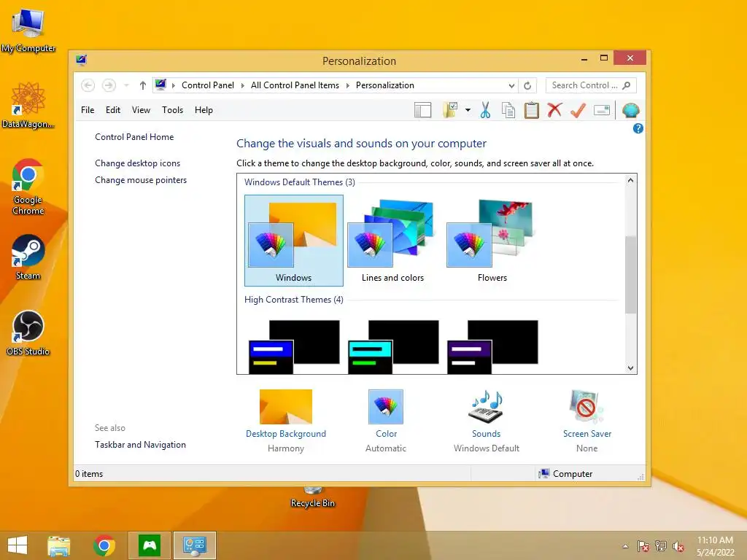
Task: Click the folder options toolbar icon
Action: (x=450, y=110)
